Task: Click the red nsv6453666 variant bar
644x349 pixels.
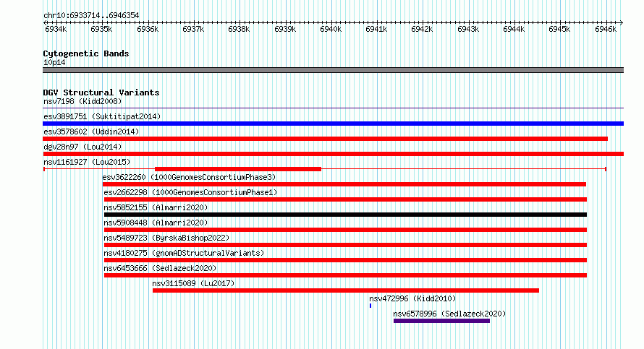Action: point(345,275)
